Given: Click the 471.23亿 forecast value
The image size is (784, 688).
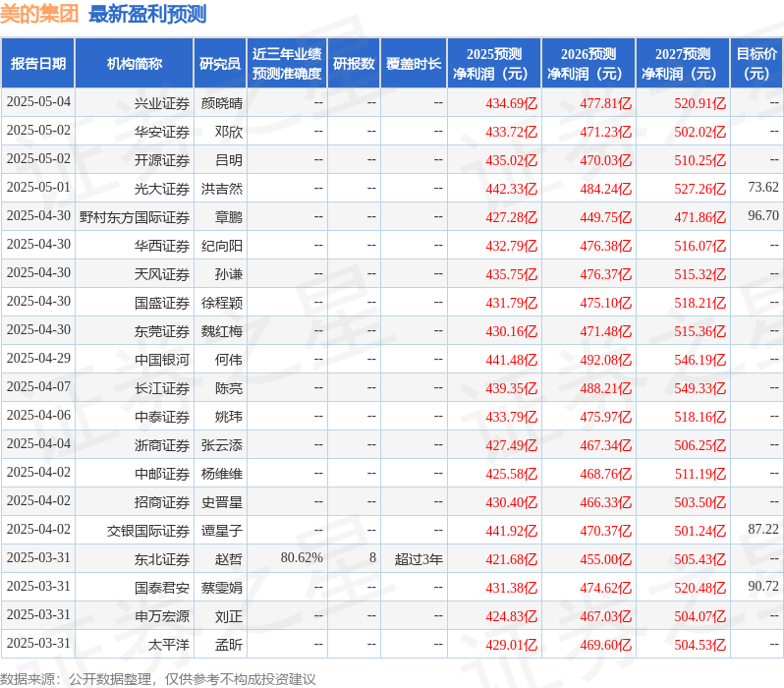Looking at the screenshot, I should tap(605, 132).
